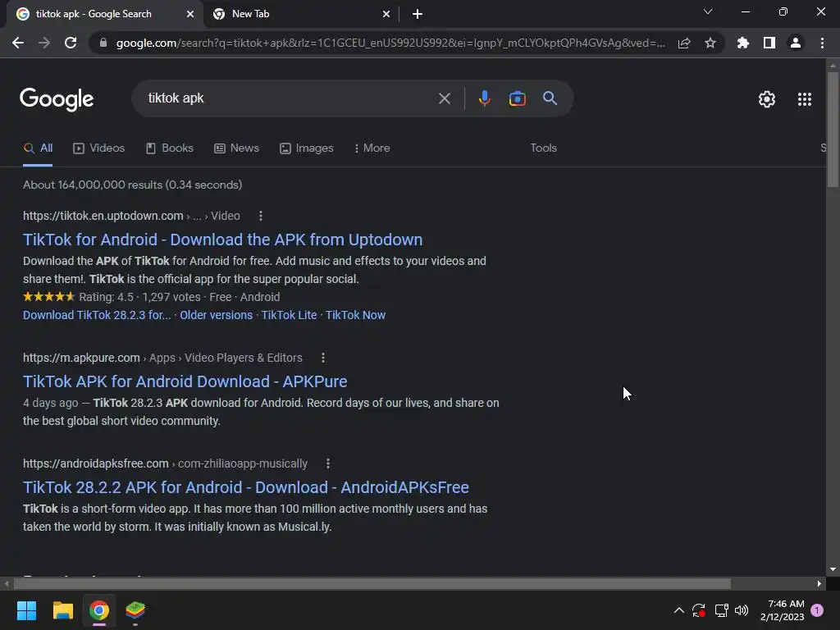This screenshot has height=630, width=840.
Task: Switch to Videos results
Action: pyautogui.click(x=99, y=148)
